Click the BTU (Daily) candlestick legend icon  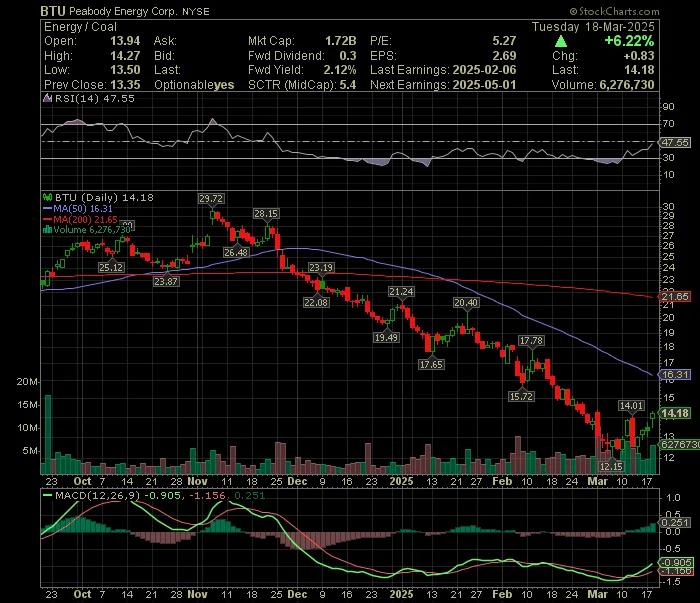47,197
